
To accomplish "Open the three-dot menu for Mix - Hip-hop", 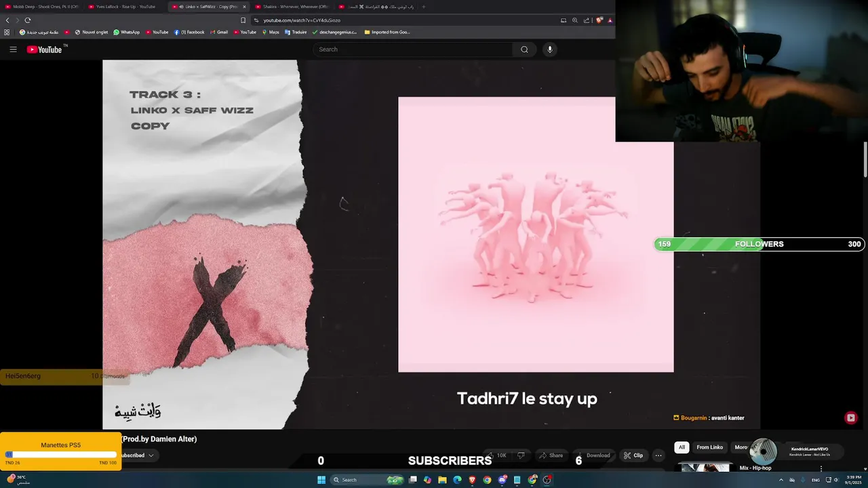I will [821, 468].
